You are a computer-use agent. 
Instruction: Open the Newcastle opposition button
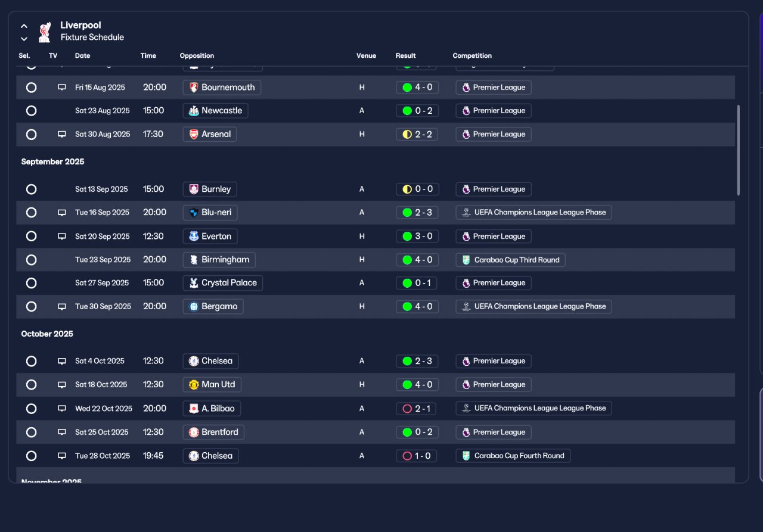coord(215,111)
